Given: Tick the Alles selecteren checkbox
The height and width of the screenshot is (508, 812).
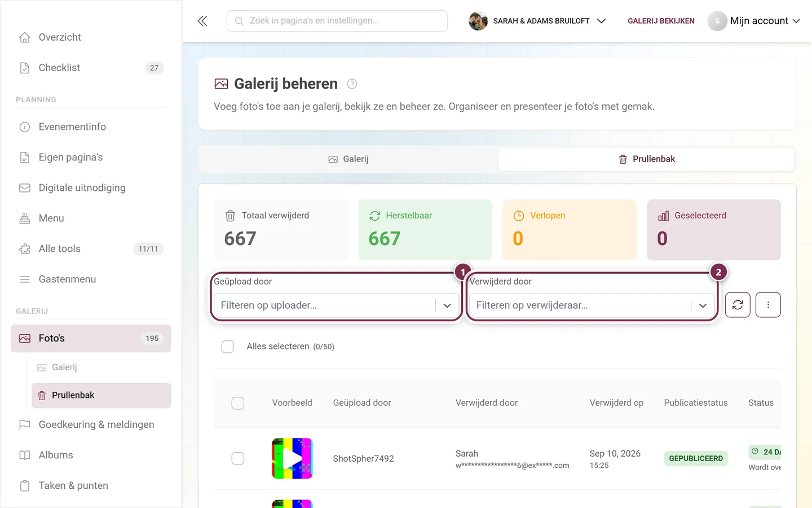Looking at the screenshot, I should (x=228, y=347).
